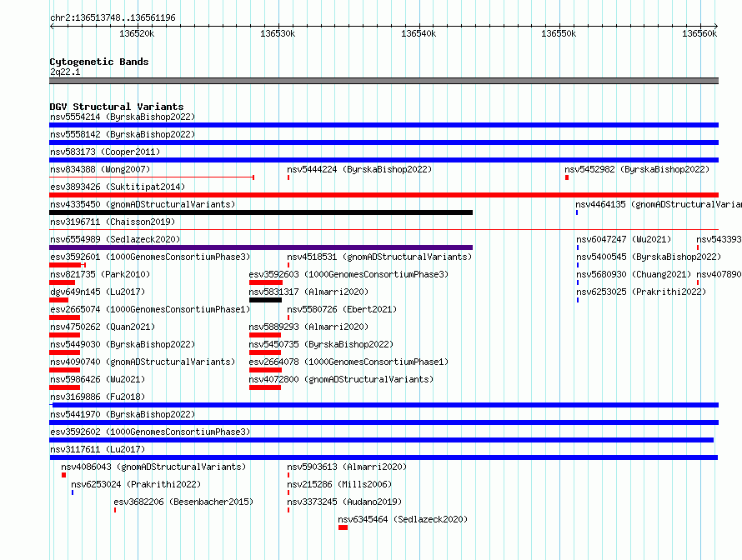Click nsv6047247 (Wu2021) label
Viewport: 742px width, 560px height.
pyautogui.click(x=624, y=239)
